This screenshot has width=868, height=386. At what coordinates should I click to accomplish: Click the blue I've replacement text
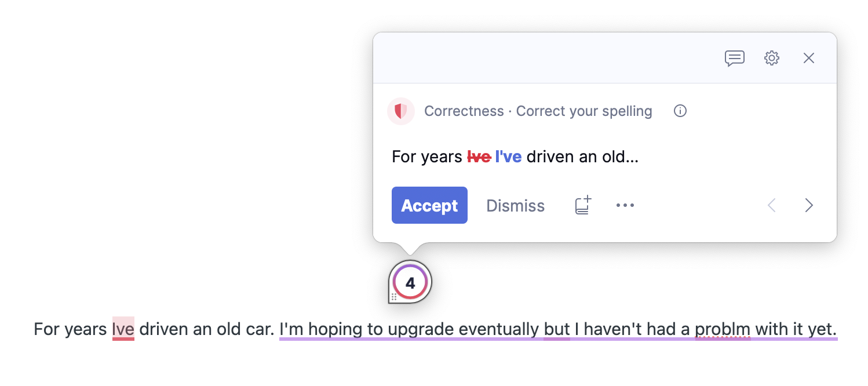pos(508,156)
